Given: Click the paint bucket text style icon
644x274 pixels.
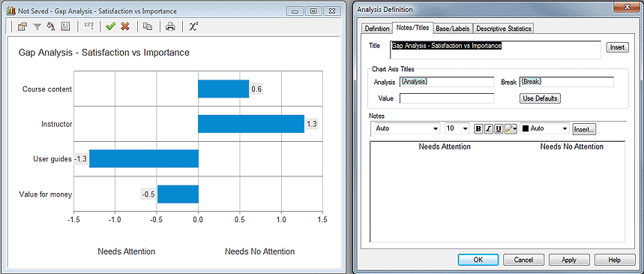Looking at the screenshot, I should point(51,27).
